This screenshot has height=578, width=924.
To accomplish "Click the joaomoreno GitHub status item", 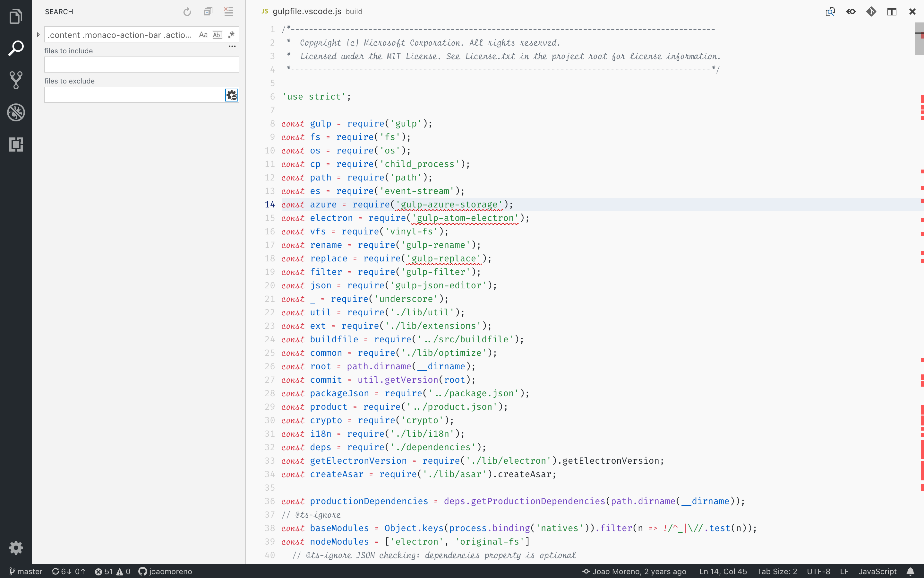I will coord(165,571).
